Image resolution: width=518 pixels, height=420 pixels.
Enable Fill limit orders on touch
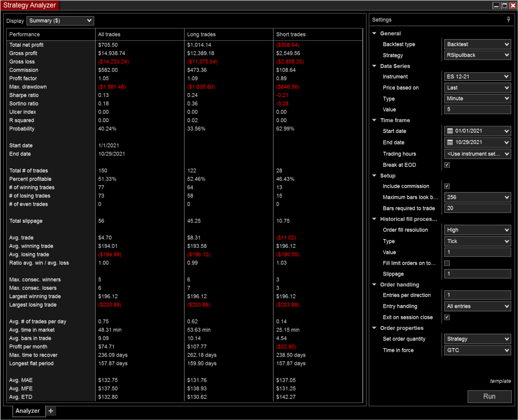tap(447, 263)
